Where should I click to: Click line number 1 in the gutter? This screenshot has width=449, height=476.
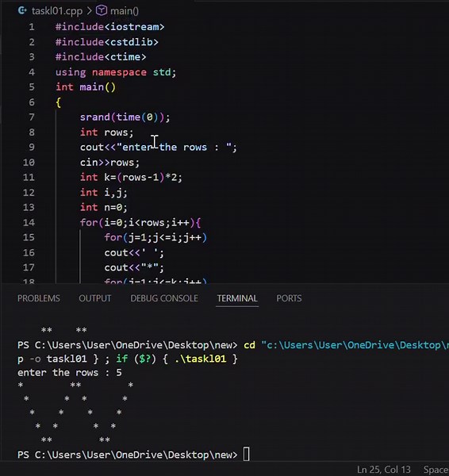(32, 27)
